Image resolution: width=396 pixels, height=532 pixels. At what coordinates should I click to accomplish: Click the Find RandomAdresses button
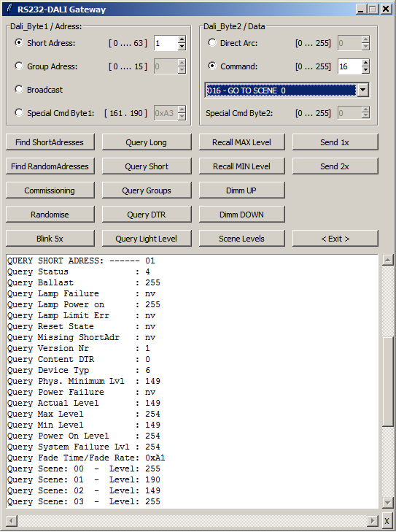point(50,166)
